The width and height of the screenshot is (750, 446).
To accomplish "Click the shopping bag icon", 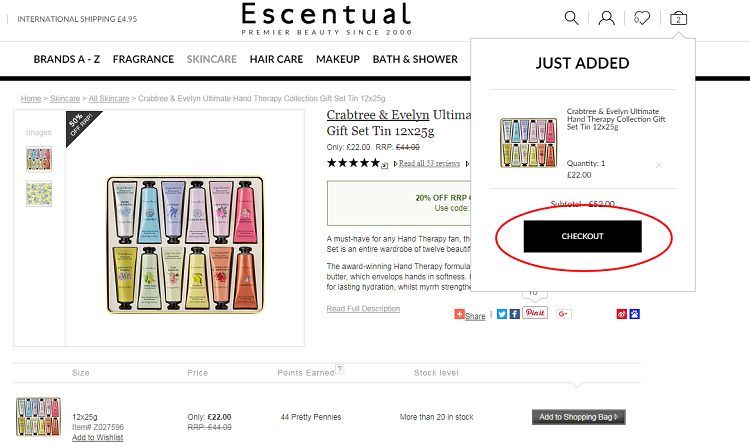I will (x=679, y=17).
